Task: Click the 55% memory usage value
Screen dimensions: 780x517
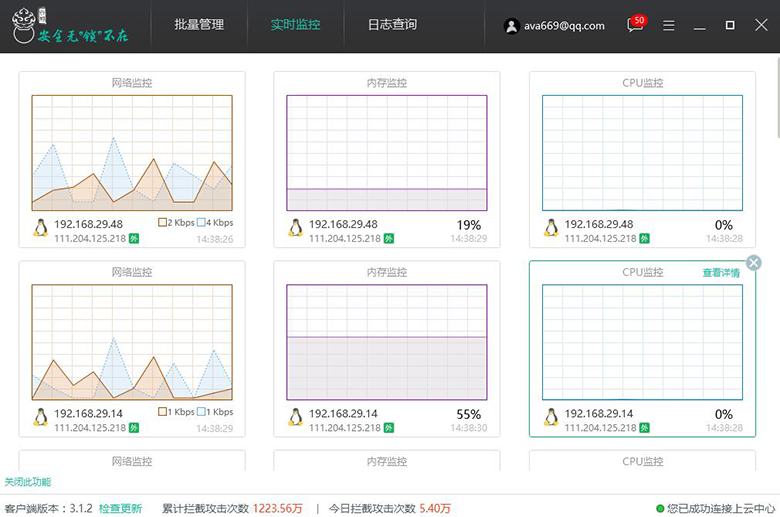Action: click(469, 414)
